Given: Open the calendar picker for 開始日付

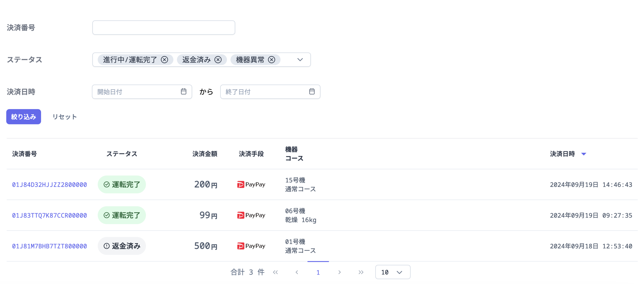Looking at the screenshot, I should coord(184,92).
